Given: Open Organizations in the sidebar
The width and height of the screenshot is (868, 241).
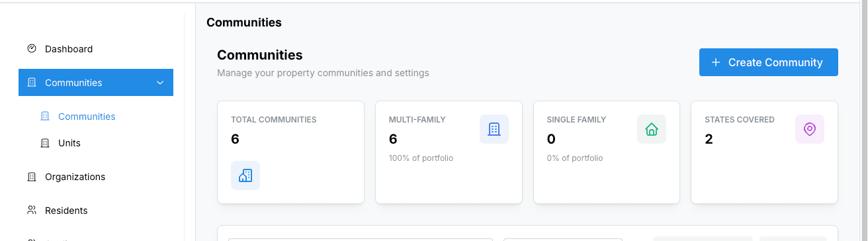Looking at the screenshot, I should tap(75, 177).
